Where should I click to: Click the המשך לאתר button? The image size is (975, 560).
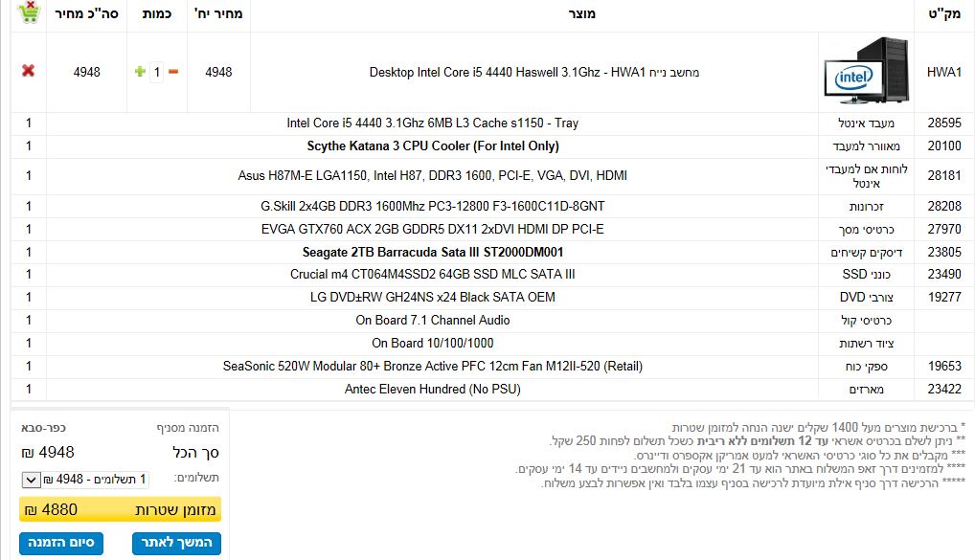pyautogui.click(x=177, y=543)
